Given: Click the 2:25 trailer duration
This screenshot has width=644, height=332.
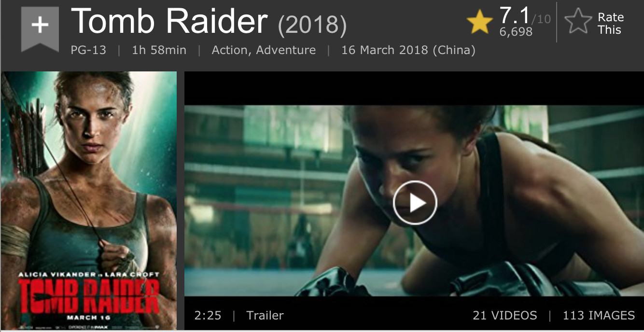Looking at the screenshot, I should [208, 316].
